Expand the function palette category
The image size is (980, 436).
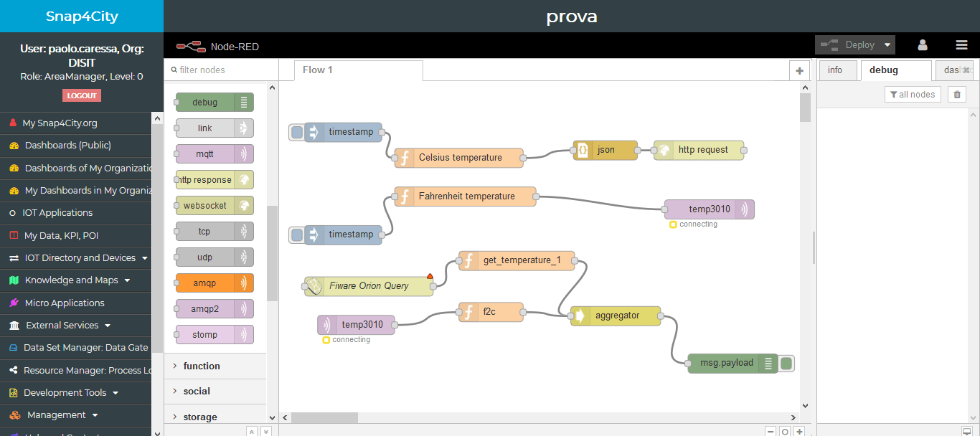pyautogui.click(x=215, y=366)
